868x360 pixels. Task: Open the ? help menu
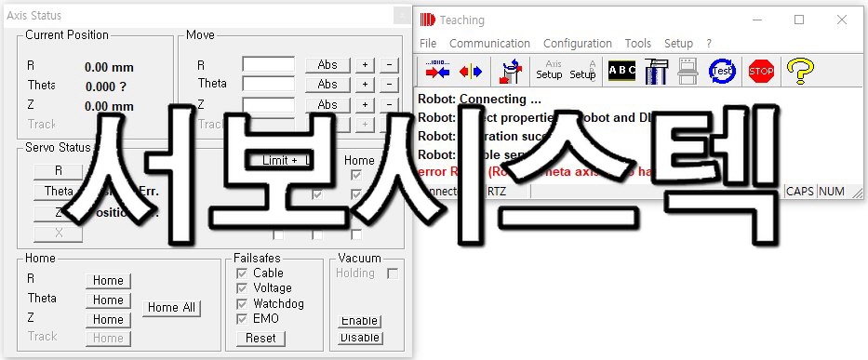[x=709, y=43]
